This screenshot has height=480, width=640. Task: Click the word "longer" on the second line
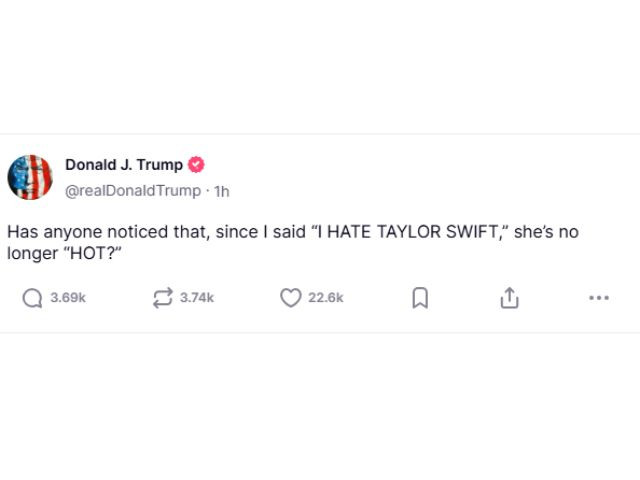[33, 254]
